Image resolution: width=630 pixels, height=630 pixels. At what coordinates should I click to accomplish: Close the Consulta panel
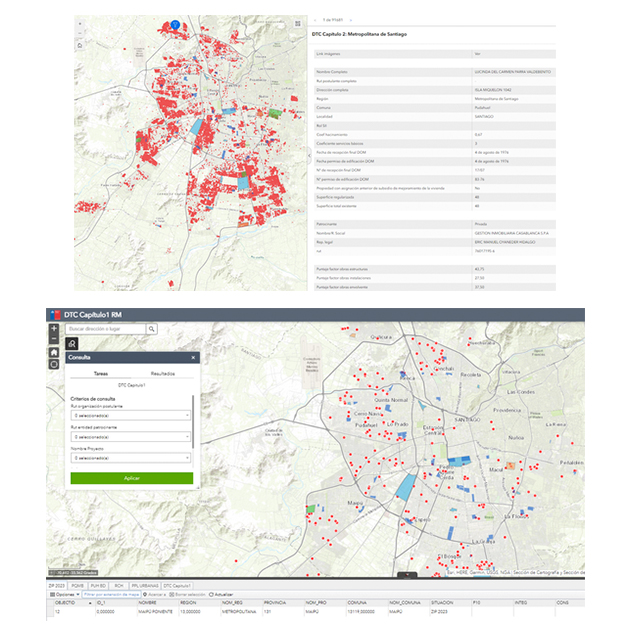point(193,357)
